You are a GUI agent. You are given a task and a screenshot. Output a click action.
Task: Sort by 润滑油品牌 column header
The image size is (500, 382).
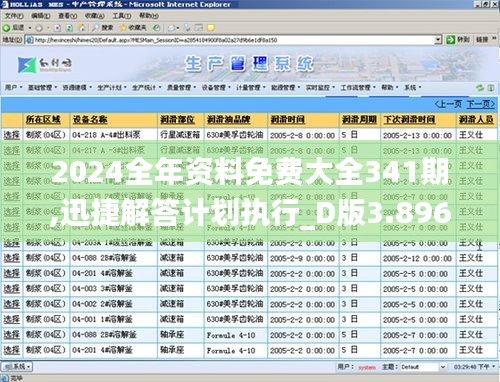[x=228, y=119]
